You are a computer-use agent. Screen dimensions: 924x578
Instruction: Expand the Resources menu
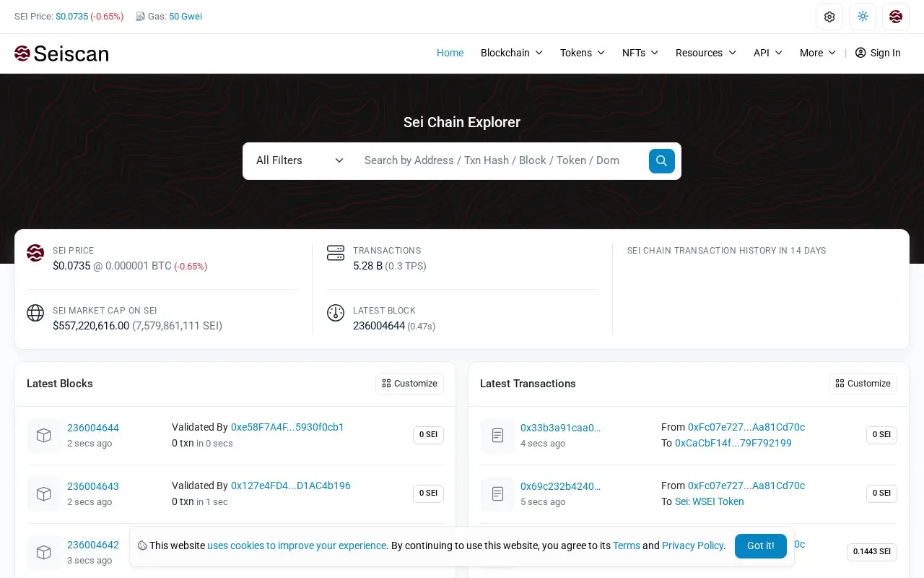click(706, 53)
